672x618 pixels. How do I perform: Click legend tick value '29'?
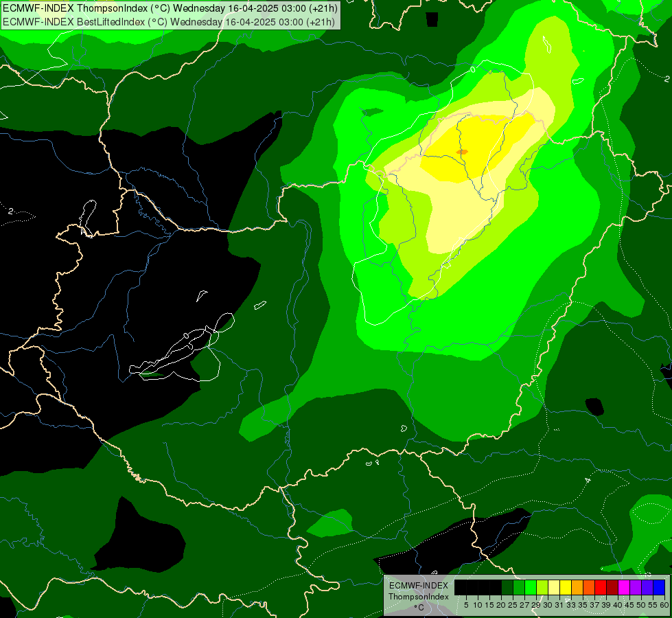tap(536, 605)
